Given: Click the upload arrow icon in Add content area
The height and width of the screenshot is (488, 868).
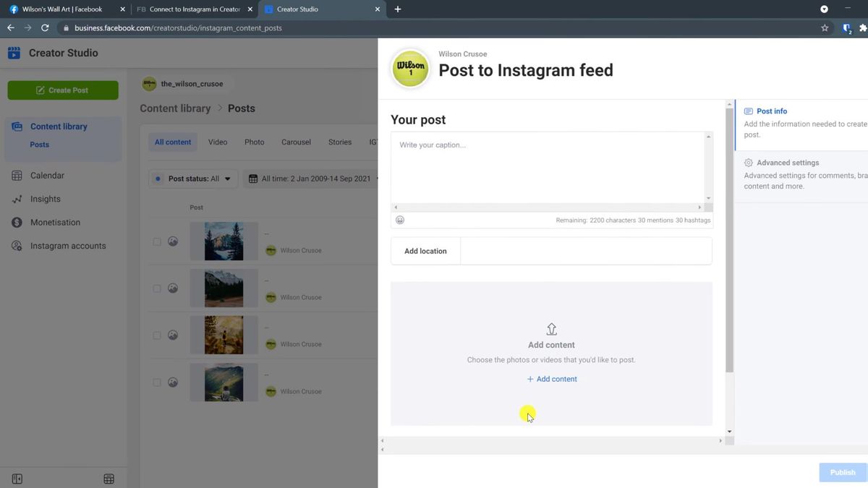Looking at the screenshot, I should [x=551, y=329].
